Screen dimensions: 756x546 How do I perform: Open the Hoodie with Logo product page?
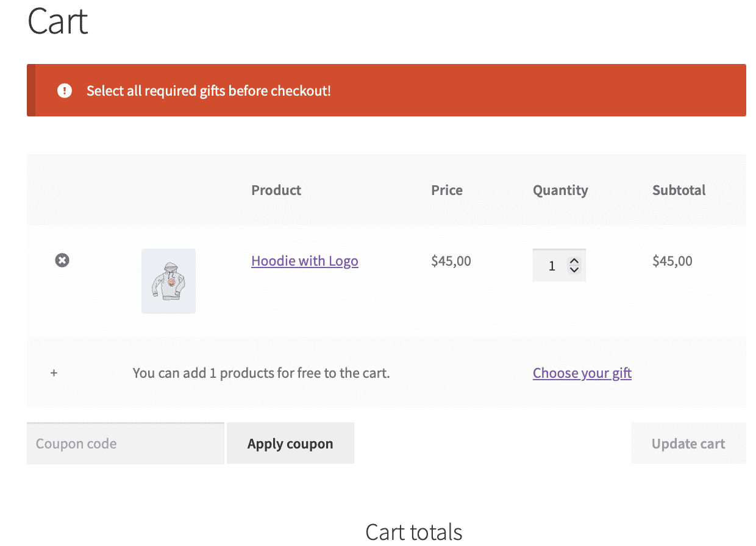pyautogui.click(x=304, y=261)
